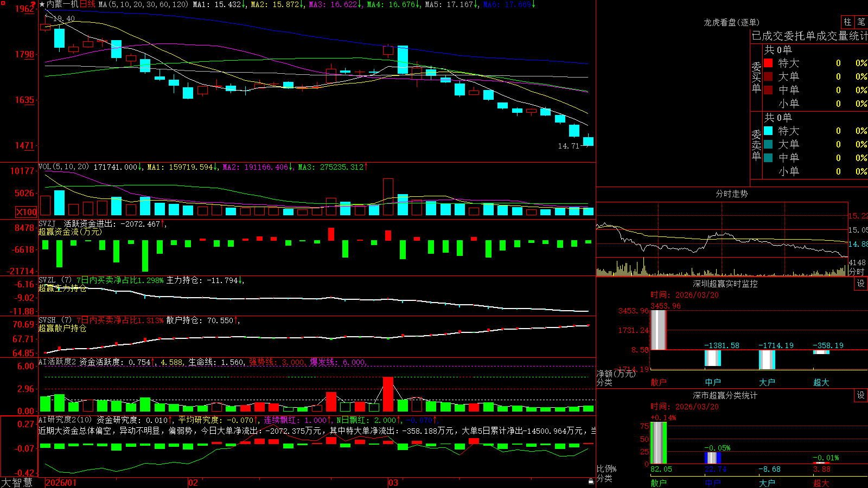Click the teal 中单 swatch under 委卖单
Viewport: 868px width, 488px height.
[x=768, y=158]
